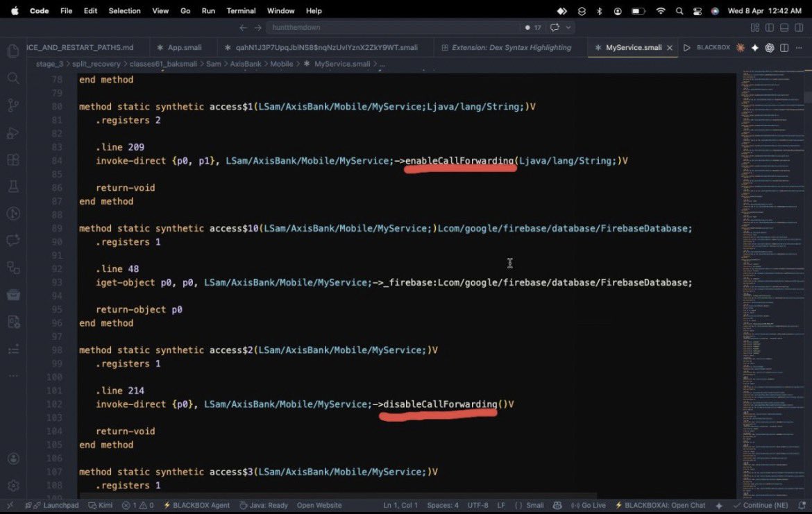
Task: Expand the chat dropdown chevron in title bar
Action: (x=568, y=28)
